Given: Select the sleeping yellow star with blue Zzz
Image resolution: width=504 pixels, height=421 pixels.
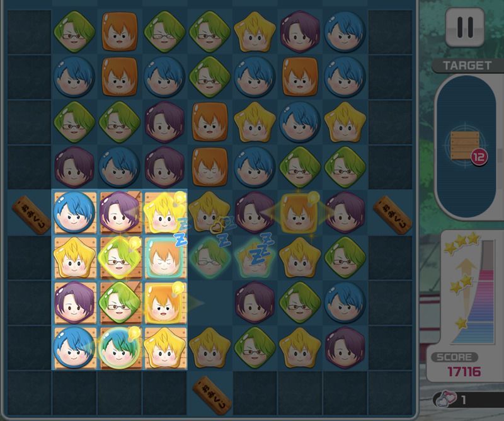Looking at the screenshot, I should (255, 256).
